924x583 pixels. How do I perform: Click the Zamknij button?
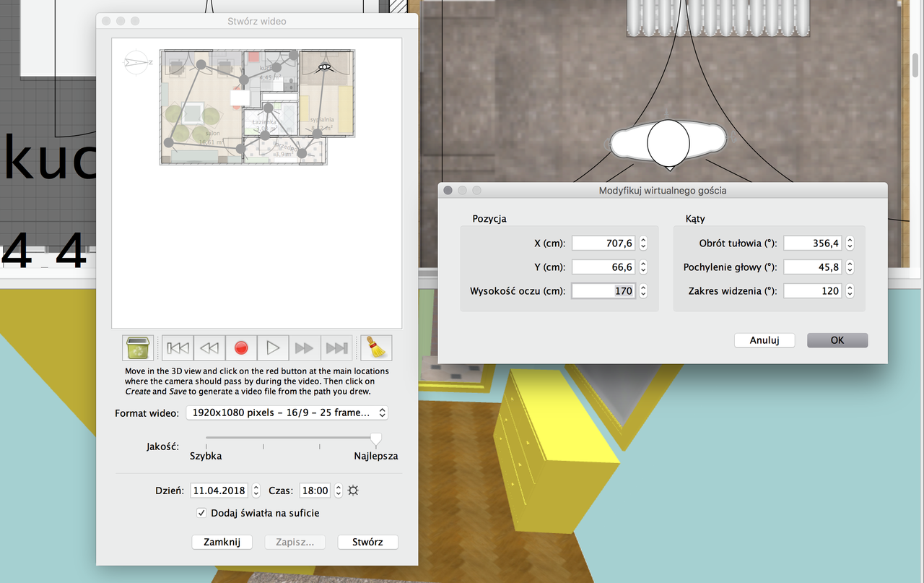click(222, 542)
